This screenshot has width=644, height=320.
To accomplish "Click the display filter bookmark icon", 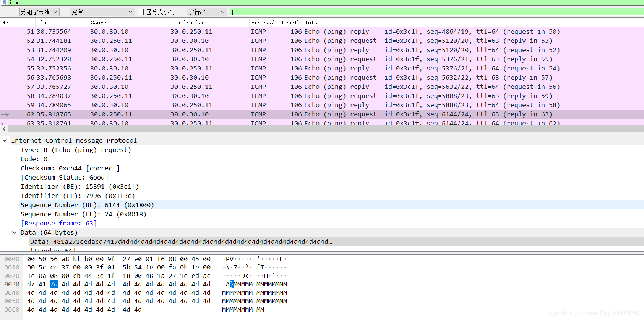I will tap(4, 2).
